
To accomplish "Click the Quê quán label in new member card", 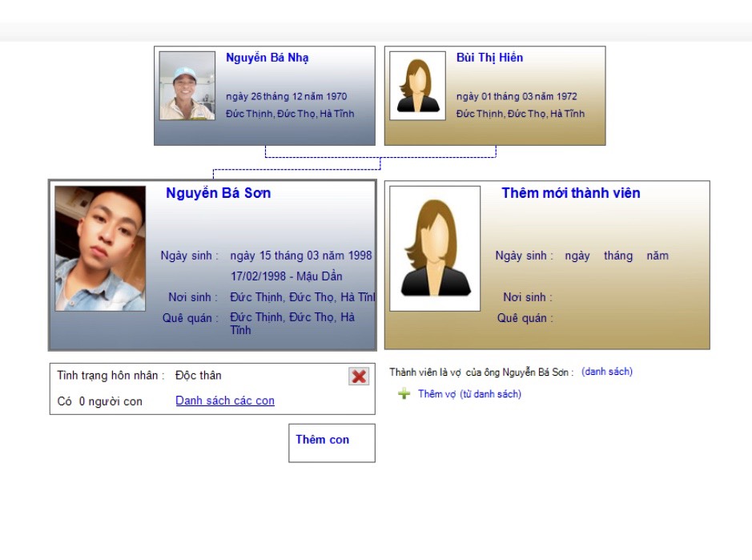I will point(525,318).
